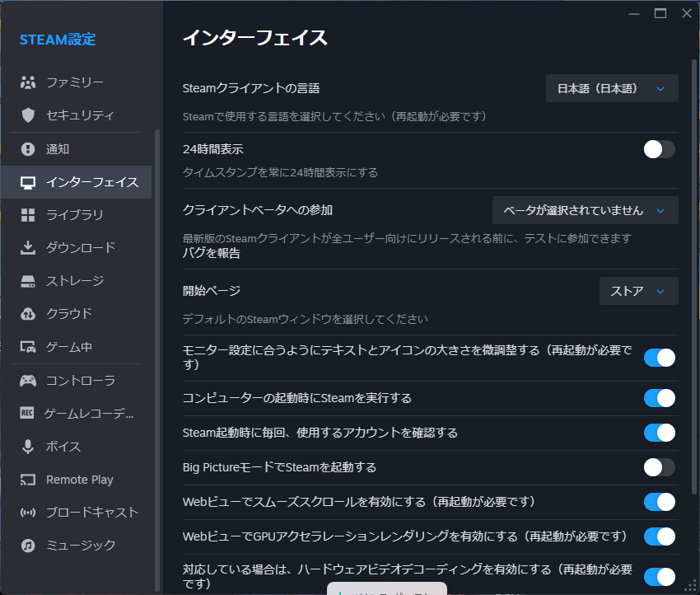The height and width of the screenshot is (595, 700).
Task: Maximize the Steam settings window
Action: [x=660, y=13]
